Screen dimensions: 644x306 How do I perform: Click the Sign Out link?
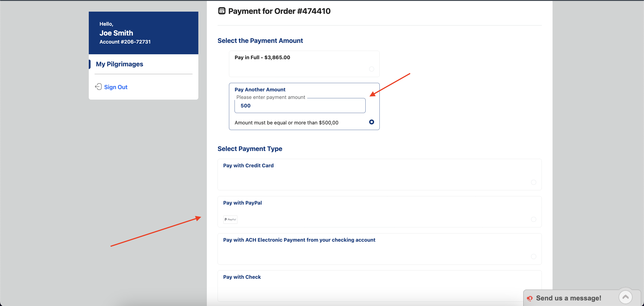116,87
